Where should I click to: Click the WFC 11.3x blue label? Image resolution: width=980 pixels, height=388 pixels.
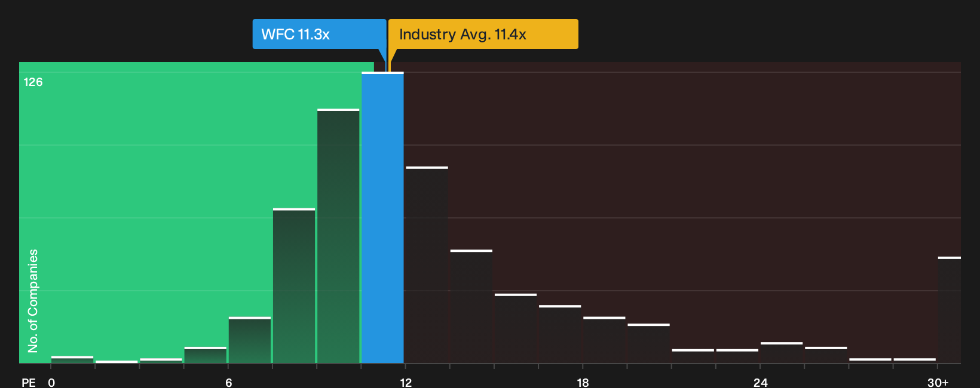[319, 34]
